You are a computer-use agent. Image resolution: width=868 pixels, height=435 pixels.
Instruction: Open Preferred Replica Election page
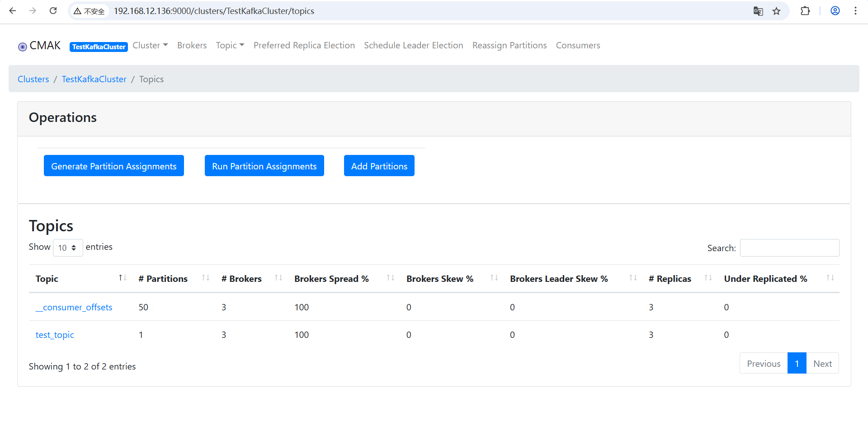pos(304,45)
